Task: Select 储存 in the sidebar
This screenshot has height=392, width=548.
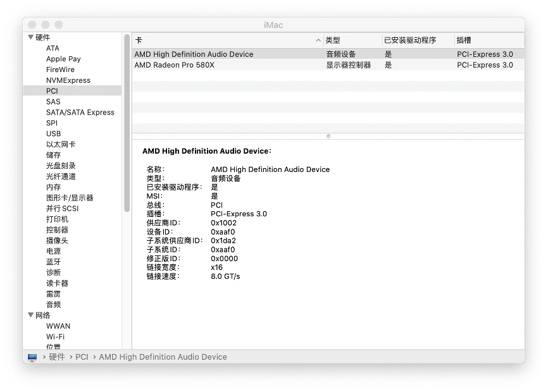Action: point(54,155)
